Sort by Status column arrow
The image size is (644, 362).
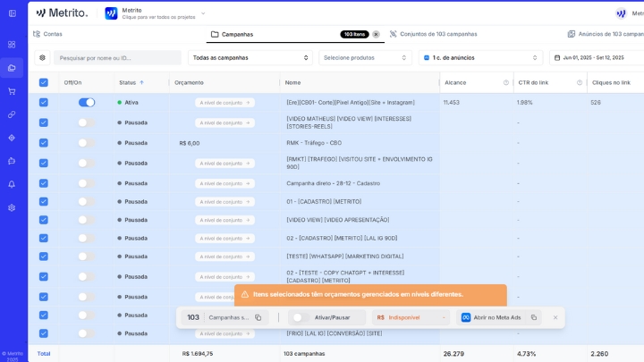[141, 82]
